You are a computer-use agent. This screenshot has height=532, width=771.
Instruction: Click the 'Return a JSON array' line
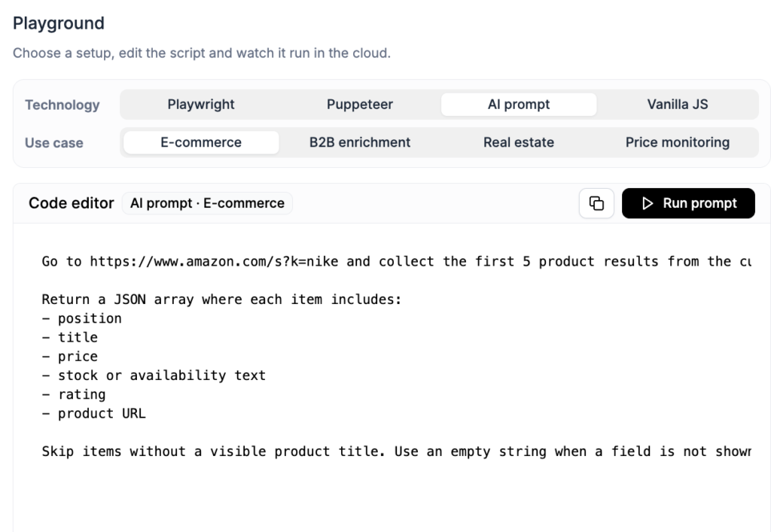(x=222, y=299)
